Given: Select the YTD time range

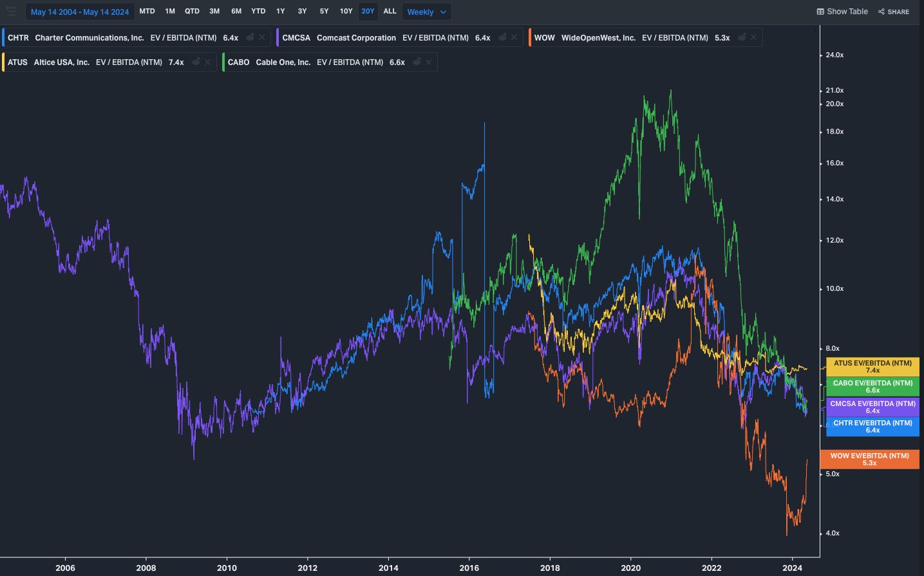Looking at the screenshot, I should [x=258, y=11].
